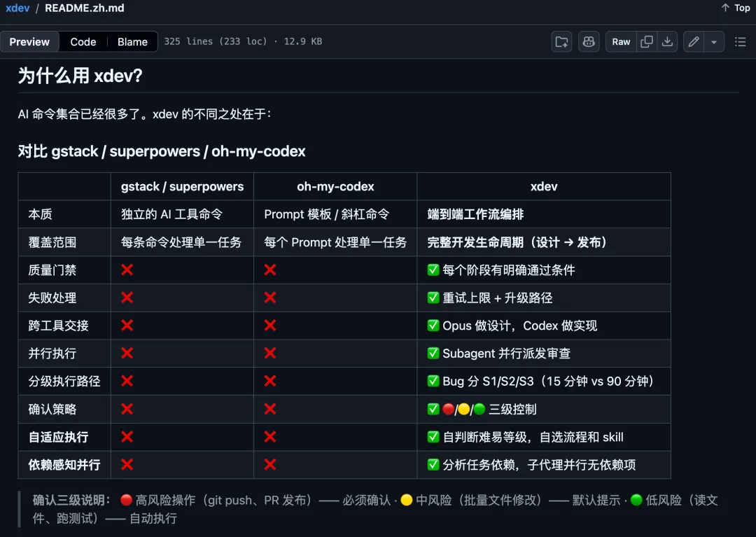Switch to the Preview tab

pyautogui.click(x=29, y=42)
